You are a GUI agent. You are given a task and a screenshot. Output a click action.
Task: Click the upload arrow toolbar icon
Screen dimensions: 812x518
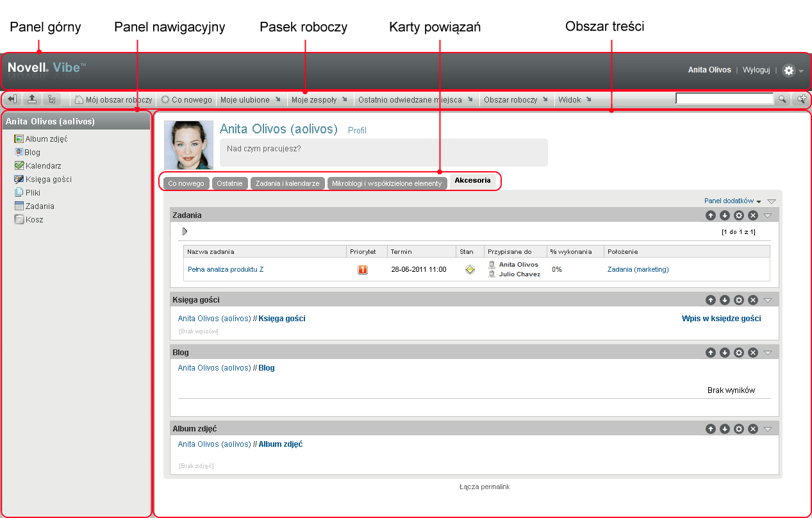(x=31, y=99)
